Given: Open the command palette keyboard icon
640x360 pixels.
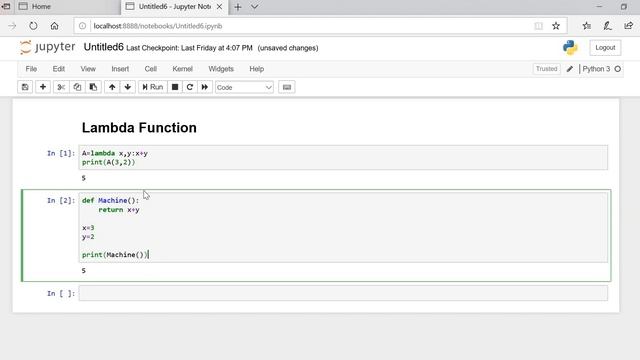Looking at the screenshot, I should pyautogui.click(x=287, y=87).
